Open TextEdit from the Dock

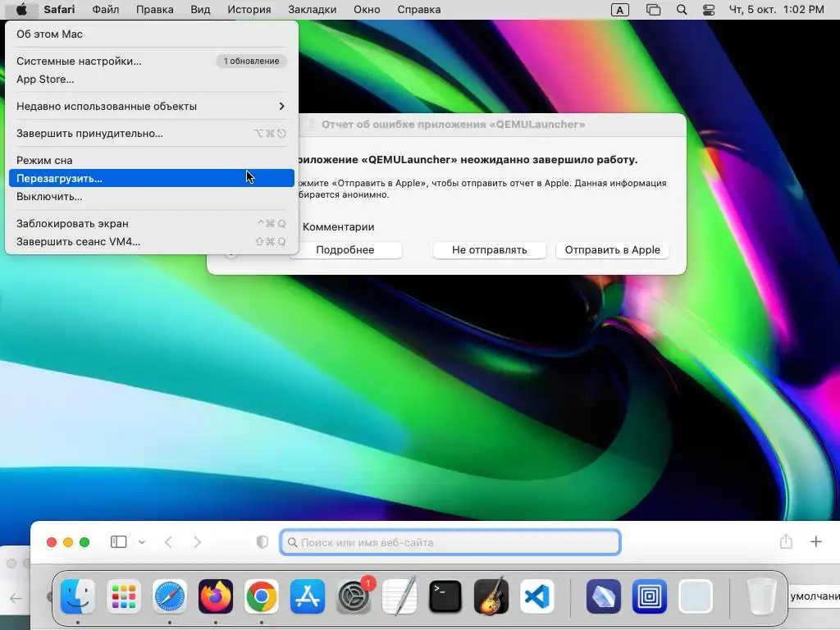pyautogui.click(x=399, y=596)
